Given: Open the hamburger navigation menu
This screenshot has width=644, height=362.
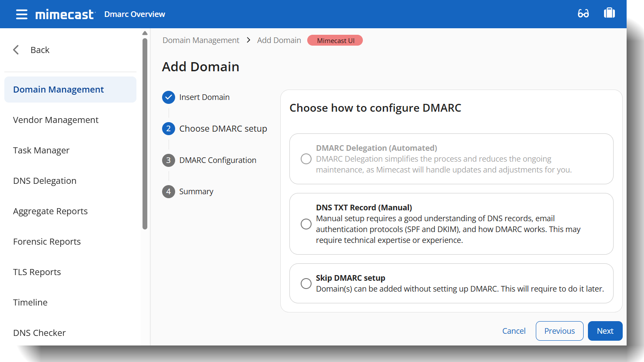Looking at the screenshot, I should 22,14.
